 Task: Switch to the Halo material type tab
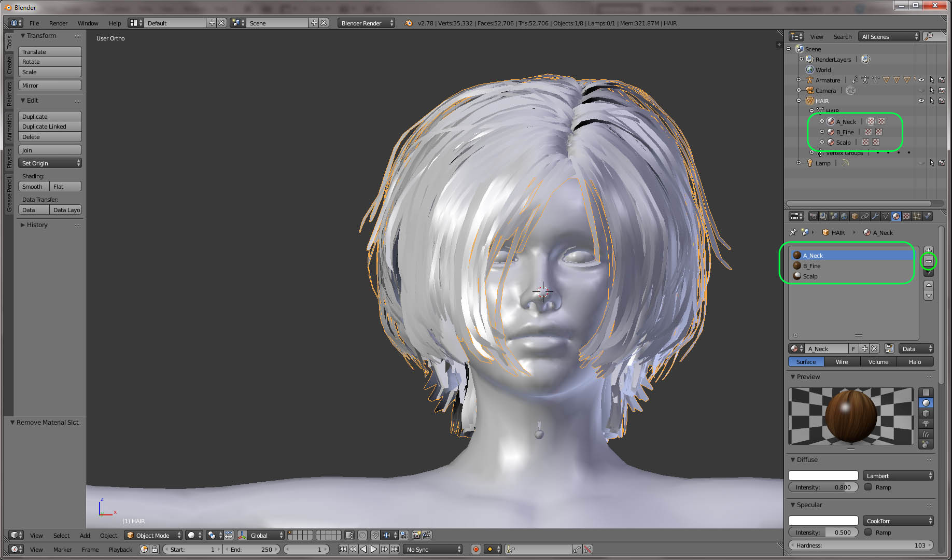915,361
